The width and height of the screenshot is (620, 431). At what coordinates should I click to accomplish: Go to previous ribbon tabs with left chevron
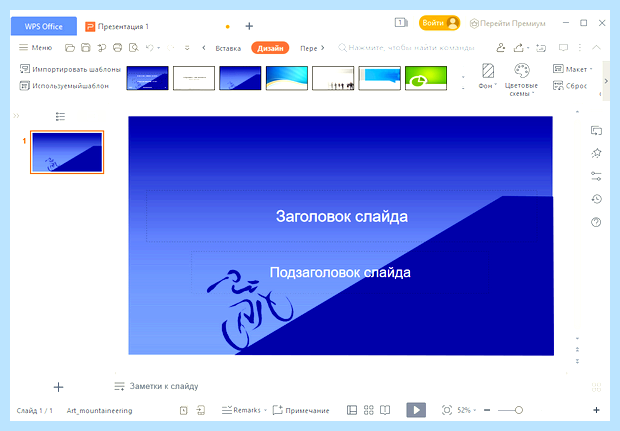[x=204, y=48]
